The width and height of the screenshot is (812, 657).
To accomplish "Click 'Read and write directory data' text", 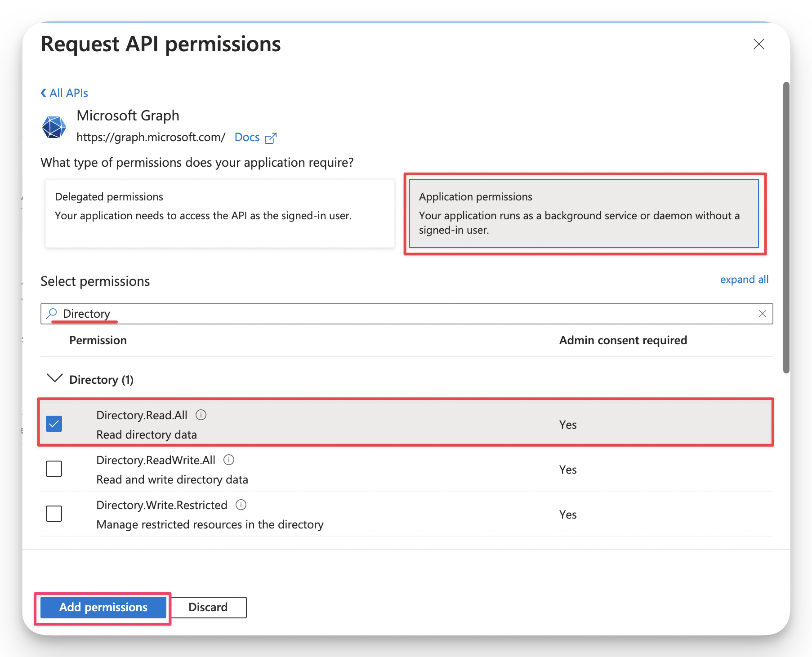I will tap(172, 479).
